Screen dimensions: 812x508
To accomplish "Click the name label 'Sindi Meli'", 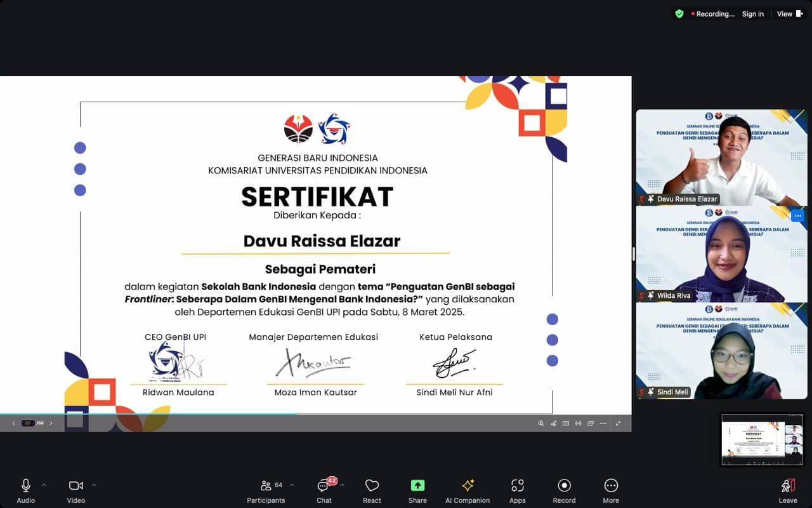I will tap(672, 392).
